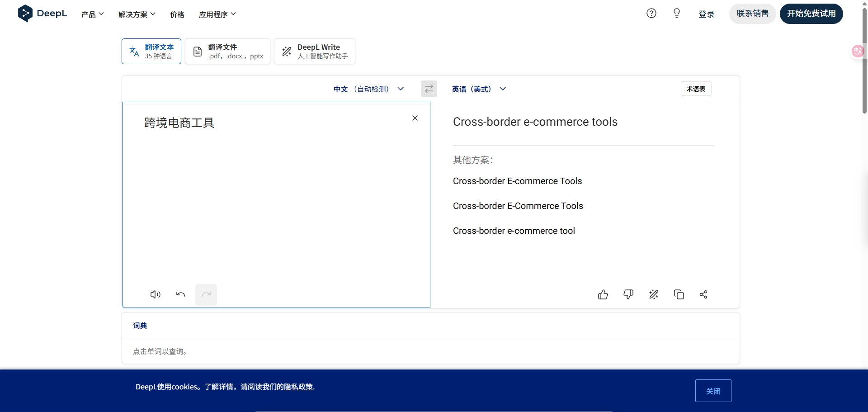The height and width of the screenshot is (412, 868).
Task: Share the translation
Action: (x=703, y=294)
